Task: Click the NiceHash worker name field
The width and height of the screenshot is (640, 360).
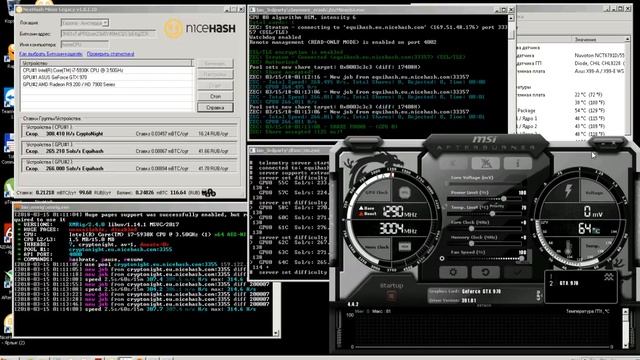Action: pos(84,44)
